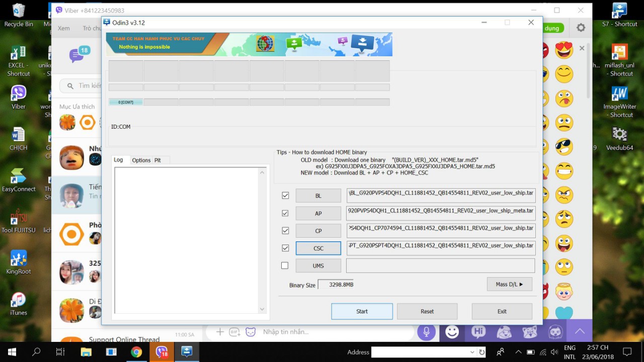Switch to the Options tab in Odin3

coord(141,160)
